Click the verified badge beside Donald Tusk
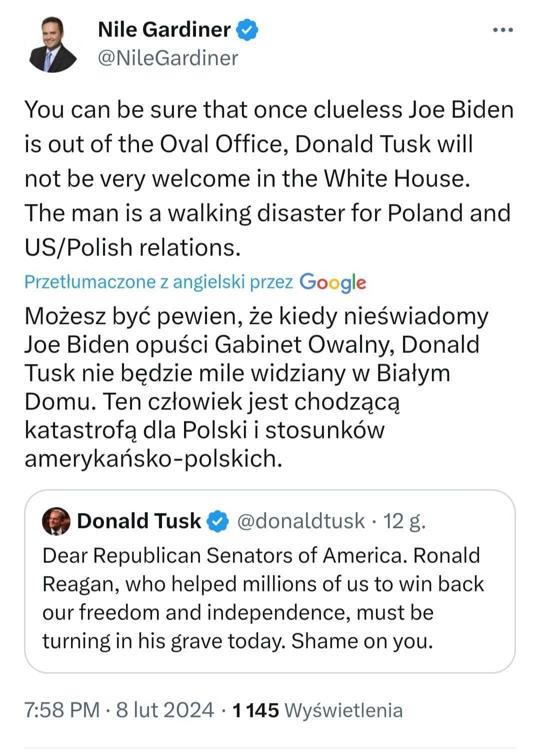 [x=217, y=521]
